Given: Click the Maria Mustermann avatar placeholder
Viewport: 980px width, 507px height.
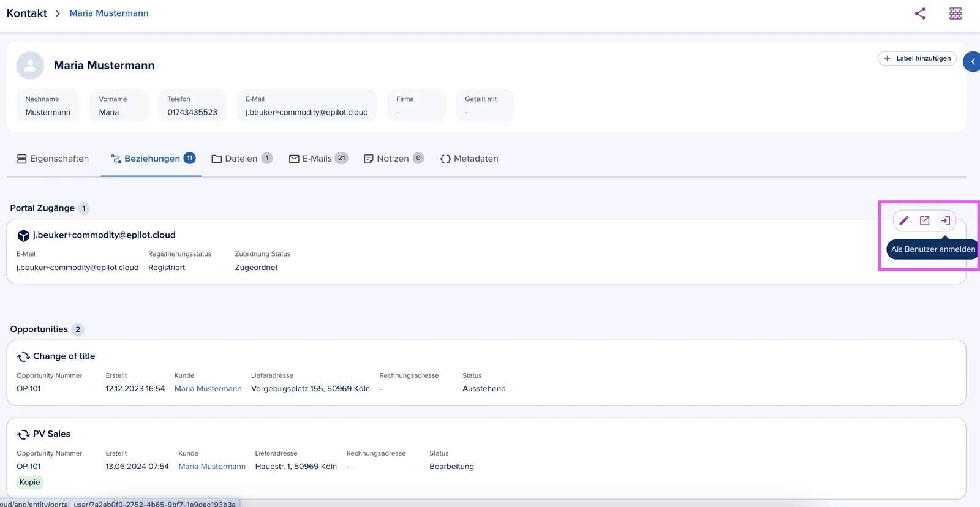Looking at the screenshot, I should 30,66.
